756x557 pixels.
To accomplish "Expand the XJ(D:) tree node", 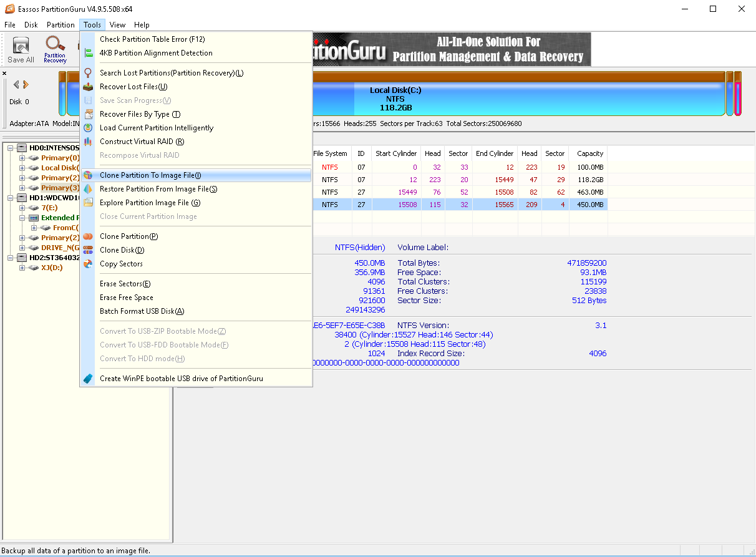I will (x=22, y=268).
